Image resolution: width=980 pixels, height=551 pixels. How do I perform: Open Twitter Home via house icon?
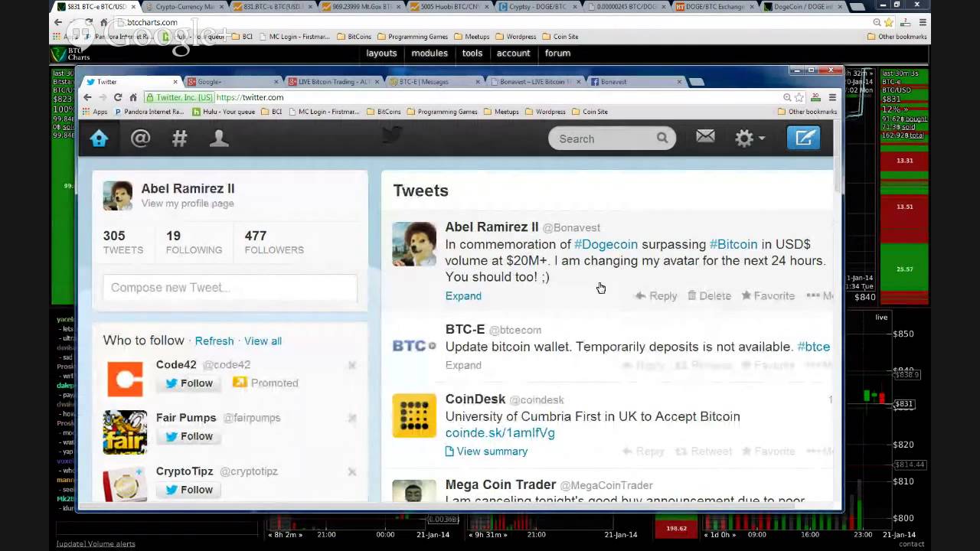[99, 139]
